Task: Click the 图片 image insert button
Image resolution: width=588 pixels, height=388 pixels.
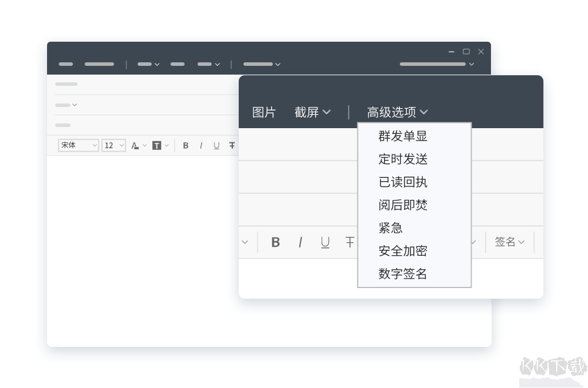Action: [x=263, y=112]
